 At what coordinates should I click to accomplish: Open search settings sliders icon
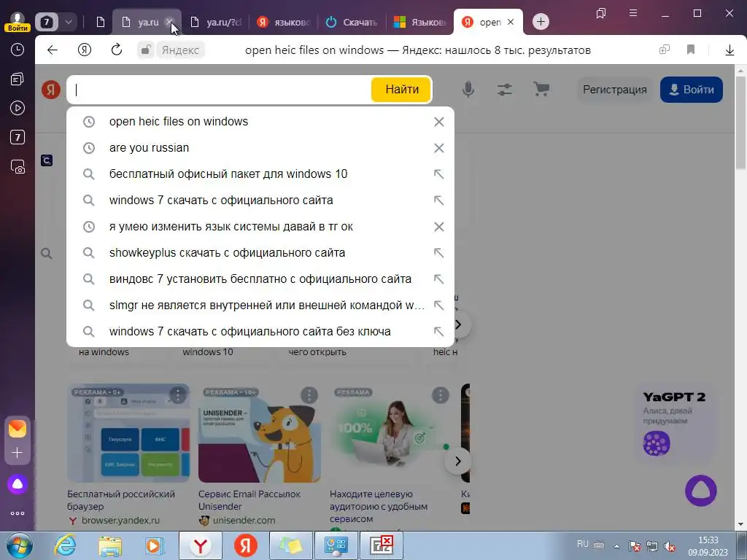(505, 90)
